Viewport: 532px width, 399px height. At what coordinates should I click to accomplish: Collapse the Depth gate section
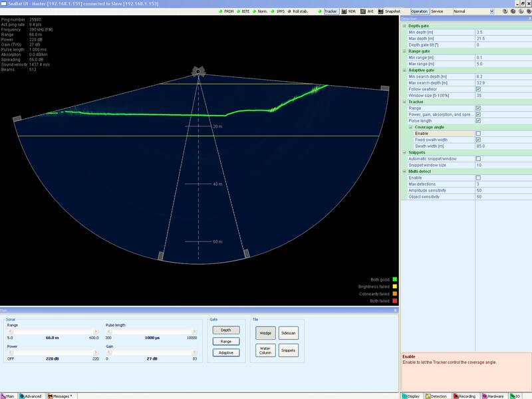point(404,26)
